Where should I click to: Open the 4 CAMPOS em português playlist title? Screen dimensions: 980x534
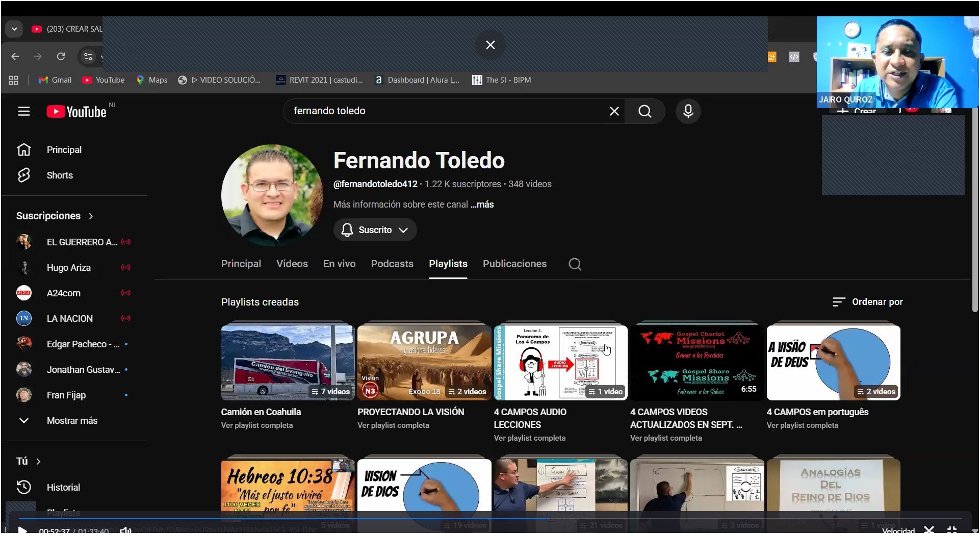[x=817, y=412]
